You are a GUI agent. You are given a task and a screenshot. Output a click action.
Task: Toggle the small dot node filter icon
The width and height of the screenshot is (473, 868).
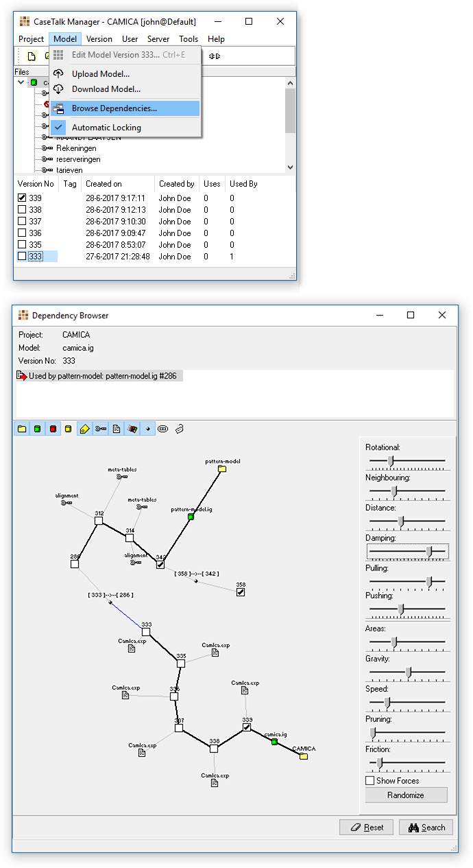click(x=147, y=429)
